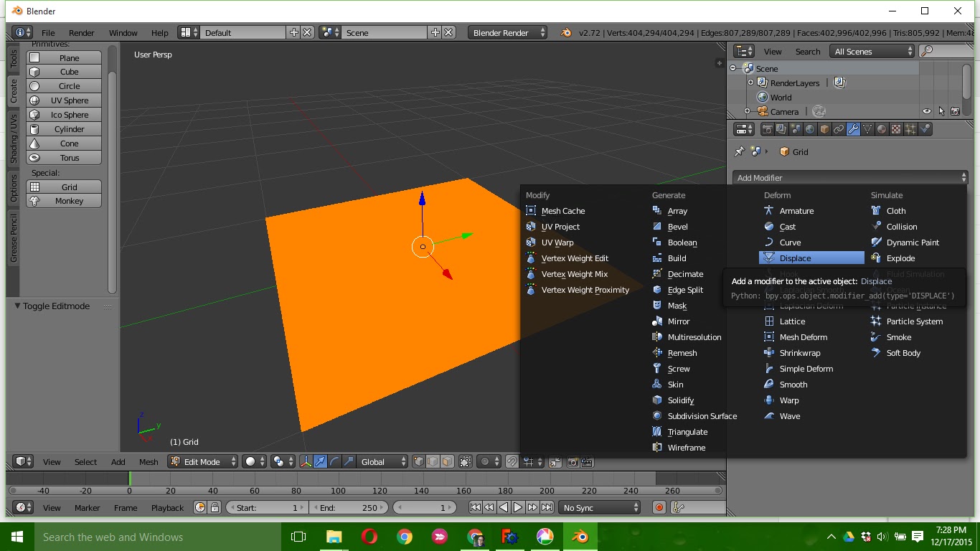Click the End frame field in the timeline
The width and height of the screenshot is (980, 551).
pyautogui.click(x=349, y=507)
